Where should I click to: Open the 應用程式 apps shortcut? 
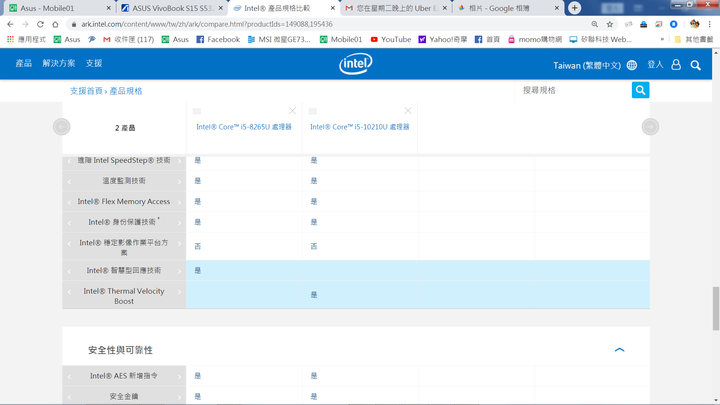pyautogui.click(x=26, y=39)
